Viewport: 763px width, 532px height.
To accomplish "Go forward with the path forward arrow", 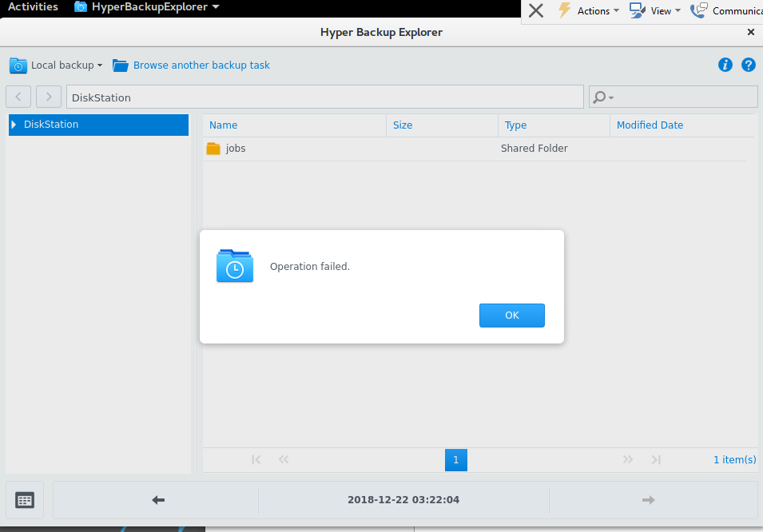I will pos(49,97).
